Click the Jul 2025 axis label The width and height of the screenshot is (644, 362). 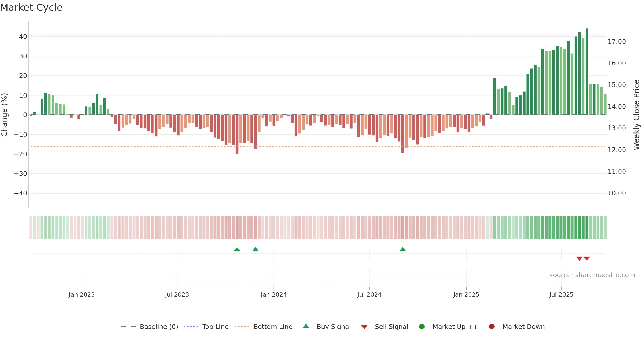(561, 295)
